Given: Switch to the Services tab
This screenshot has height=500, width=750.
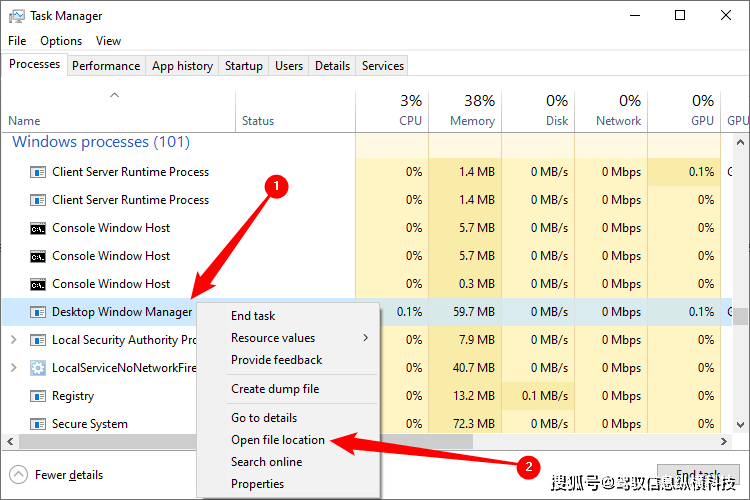Looking at the screenshot, I should click(383, 66).
